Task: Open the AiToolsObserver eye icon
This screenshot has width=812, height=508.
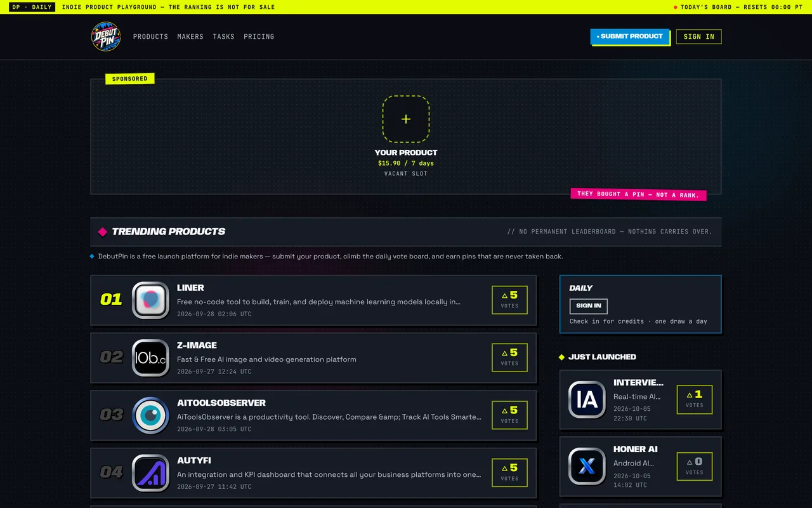Action: coord(150,415)
